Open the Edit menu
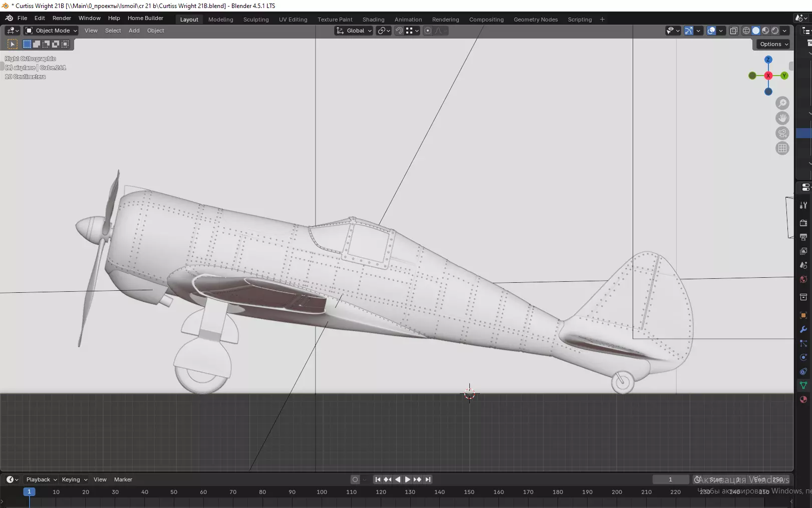The image size is (812, 508). 40,18
